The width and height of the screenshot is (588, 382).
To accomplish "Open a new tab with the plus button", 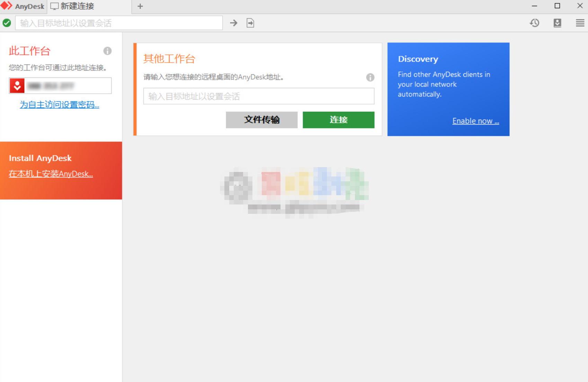I will coord(140,6).
